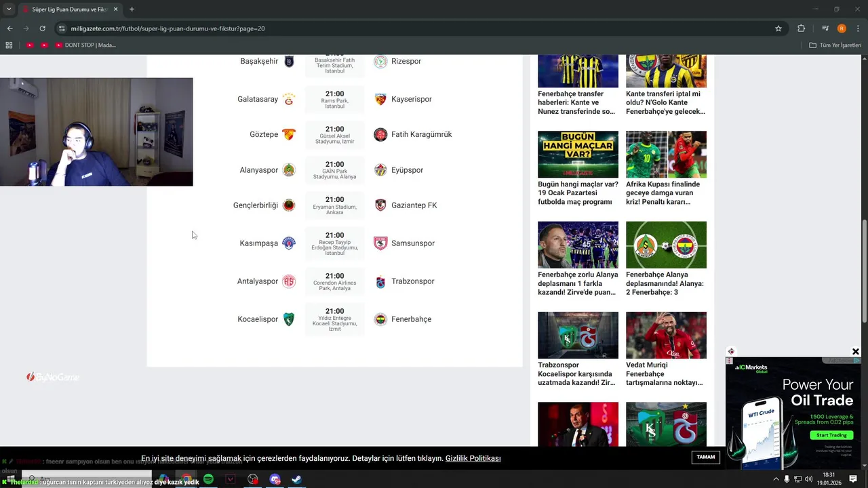Click the Gençlerbirliği team logo
Image resolution: width=868 pixels, height=488 pixels.
coord(289,205)
